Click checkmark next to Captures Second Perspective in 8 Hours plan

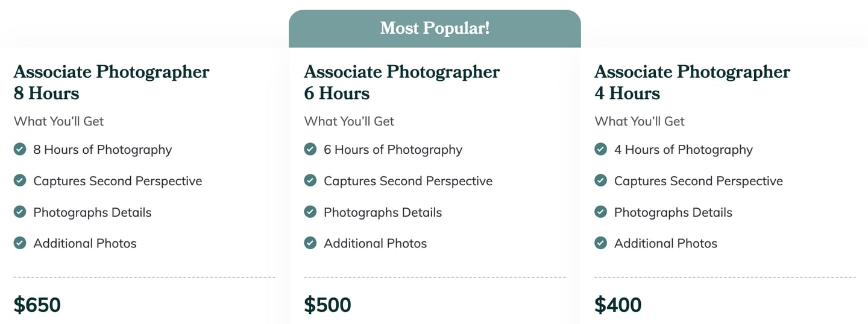(x=20, y=180)
